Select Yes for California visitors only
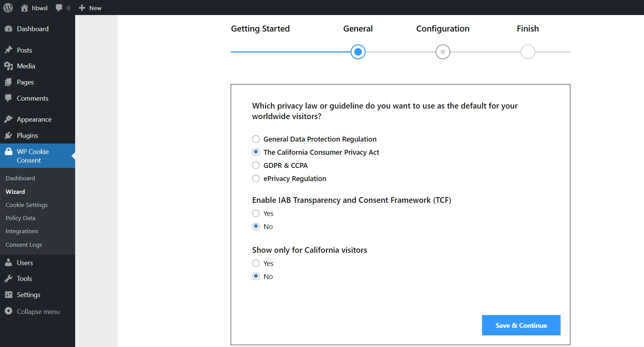The image size is (644, 347). click(x=256, y=263)
